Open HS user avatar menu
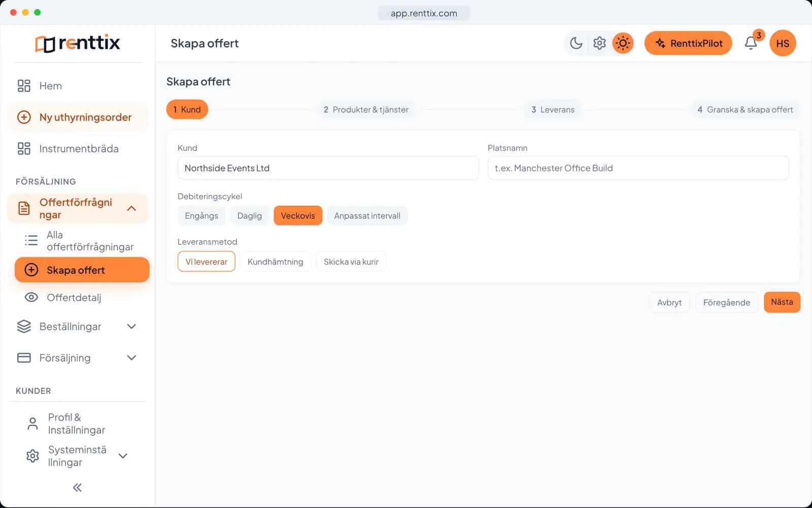The image size is (812, 508). click(783, 43)
